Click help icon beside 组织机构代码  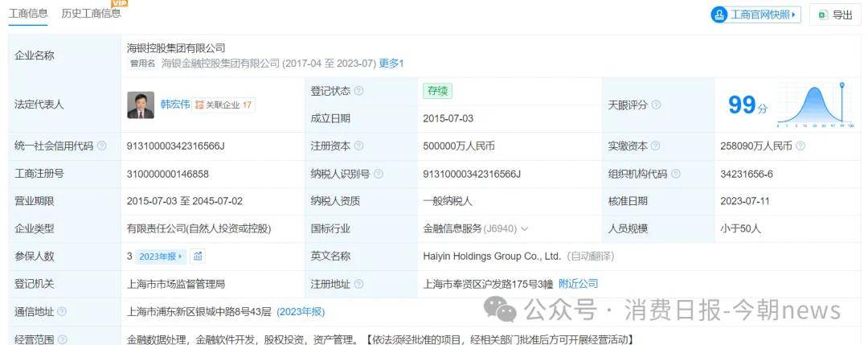pos(676,174)
